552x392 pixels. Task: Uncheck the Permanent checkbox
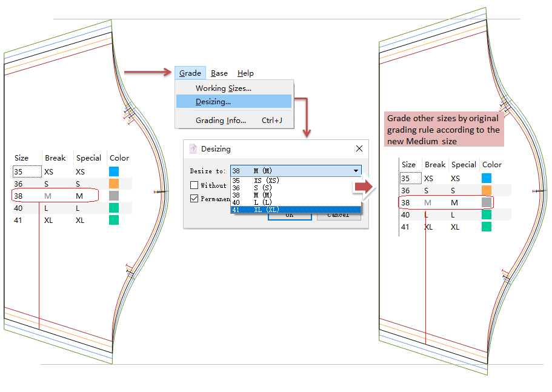195,198
